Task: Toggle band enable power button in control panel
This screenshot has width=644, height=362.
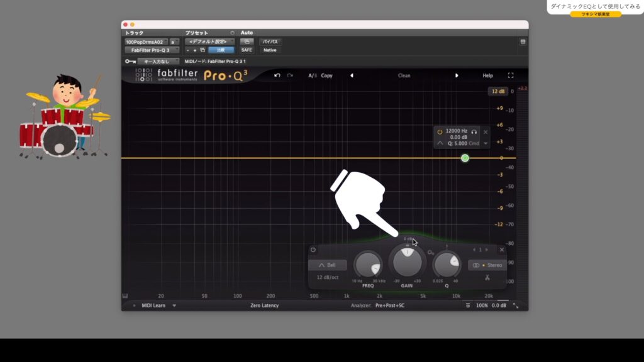Action: click(x=313, y=250)
